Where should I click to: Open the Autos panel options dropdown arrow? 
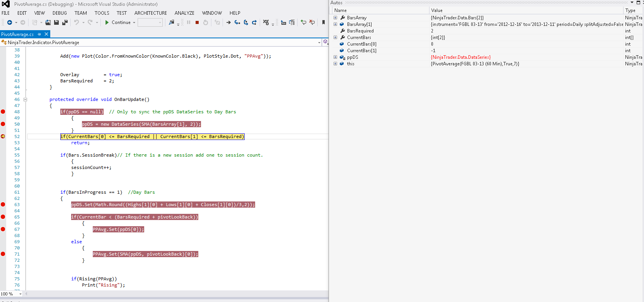(632, 3)
